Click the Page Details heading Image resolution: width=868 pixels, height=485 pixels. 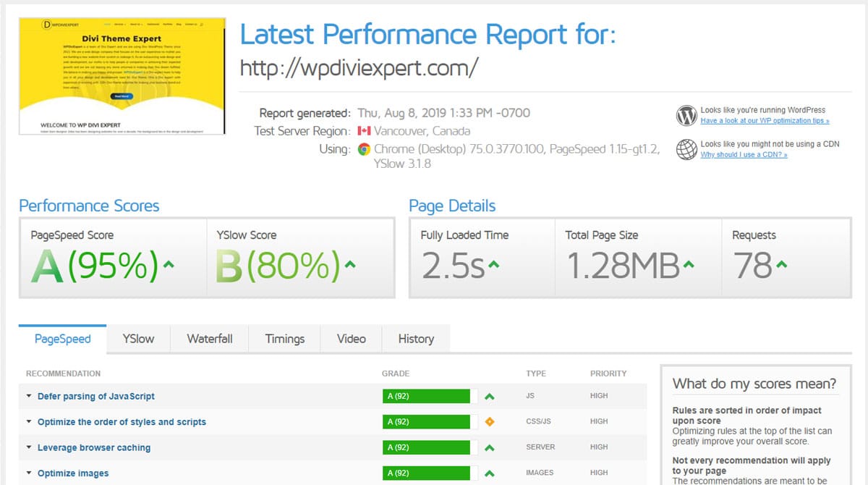click(452, 206)
